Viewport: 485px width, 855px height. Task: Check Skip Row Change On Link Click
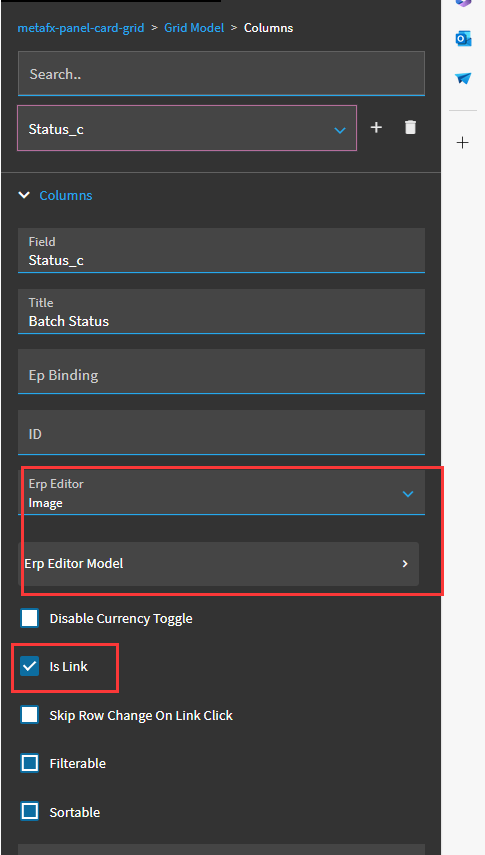tap(29, 715)
